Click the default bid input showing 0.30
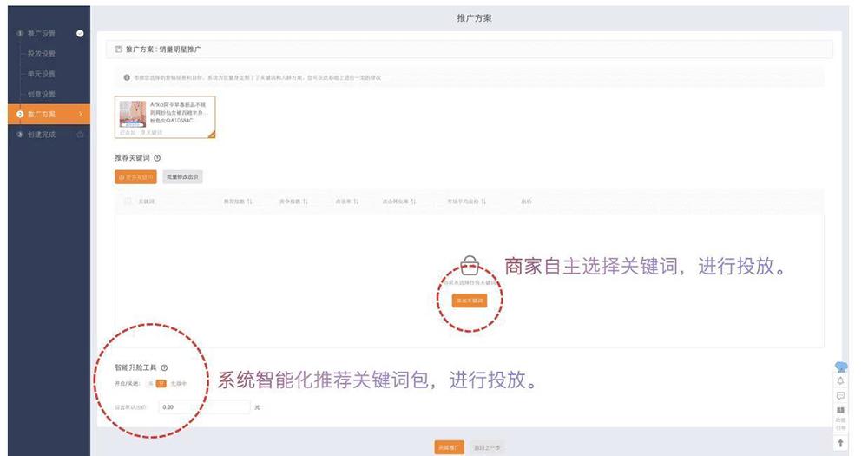 [x=204, y=406]
